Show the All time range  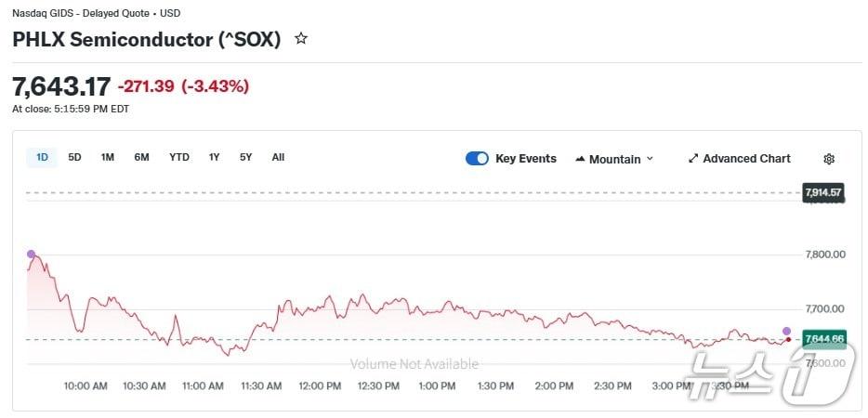tap(278, 157)
